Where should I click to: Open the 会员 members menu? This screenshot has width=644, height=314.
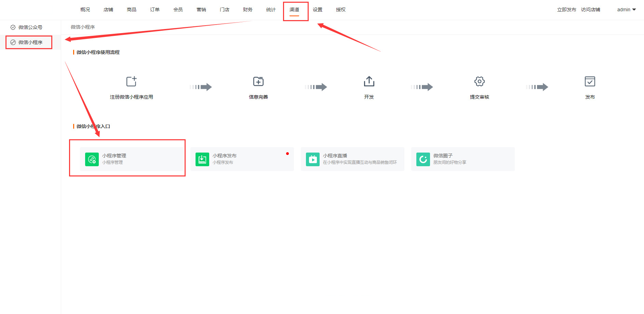[x=178, y=10]
